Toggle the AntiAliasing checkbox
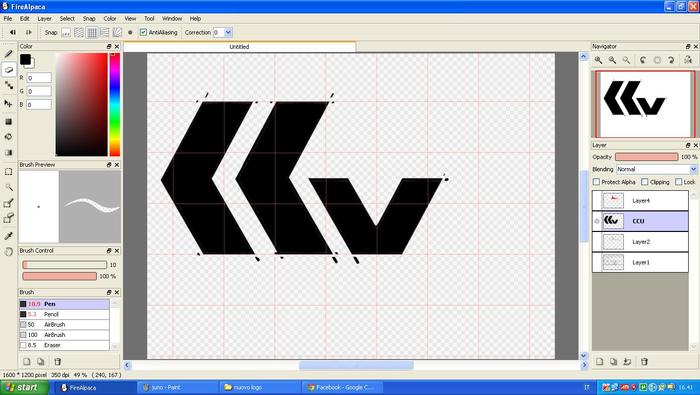This screenshot has height=395, width=700. tap(143, 33)
